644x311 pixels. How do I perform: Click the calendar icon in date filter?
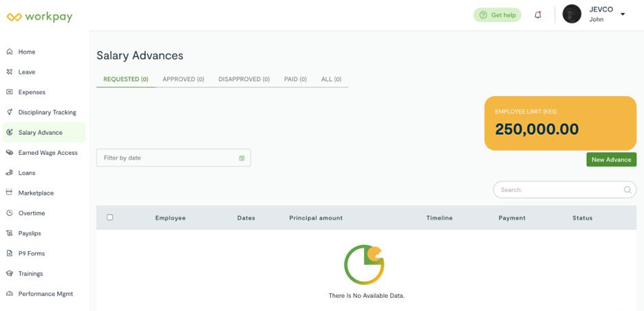[x=242, y=158]
